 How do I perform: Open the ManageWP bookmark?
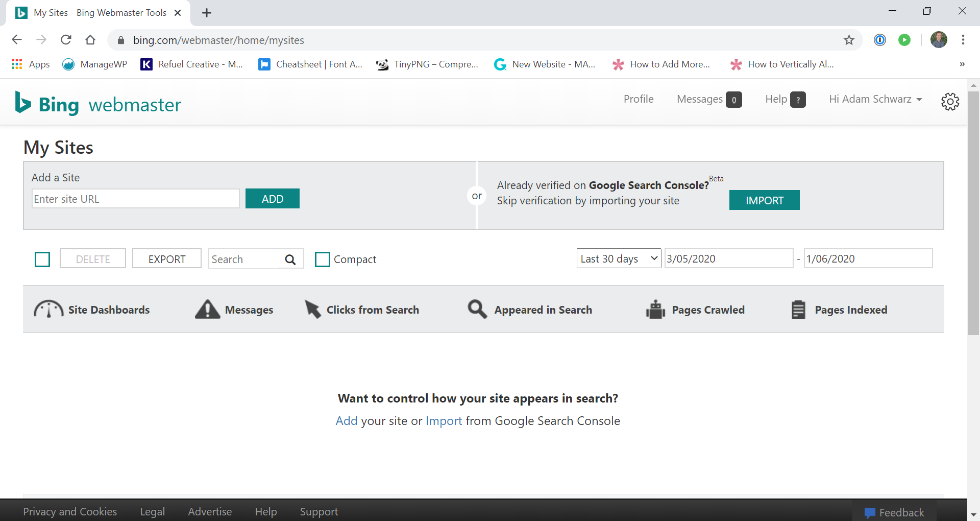[x=94, y=64]
